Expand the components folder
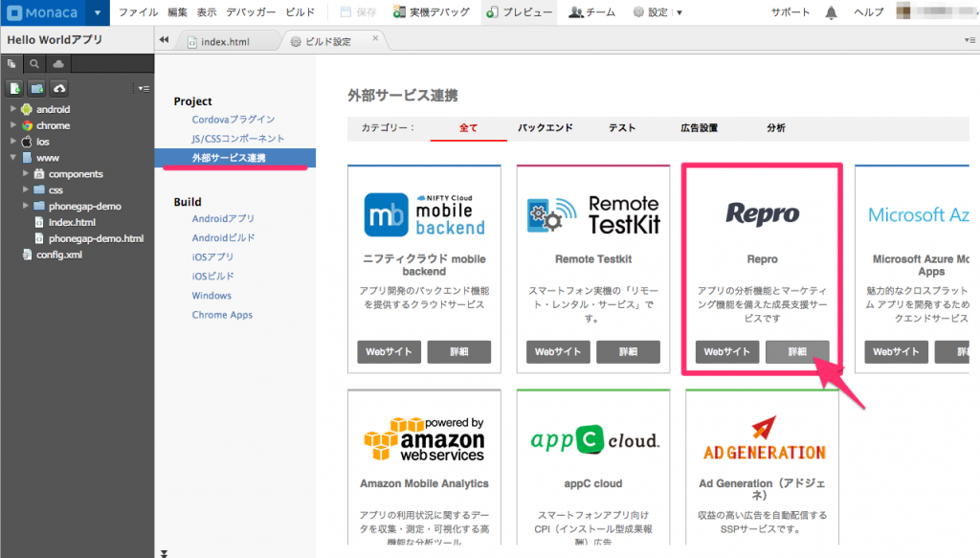 (26, 173)
